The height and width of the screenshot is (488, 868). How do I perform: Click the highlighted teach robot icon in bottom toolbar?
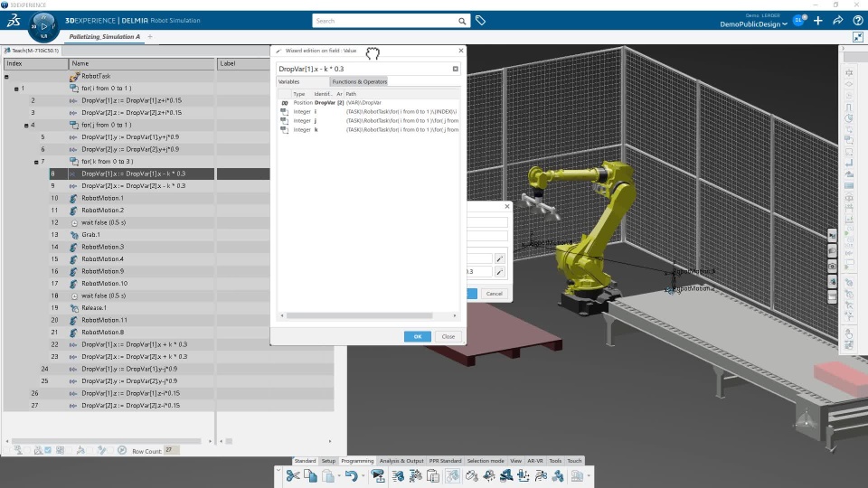452,475
